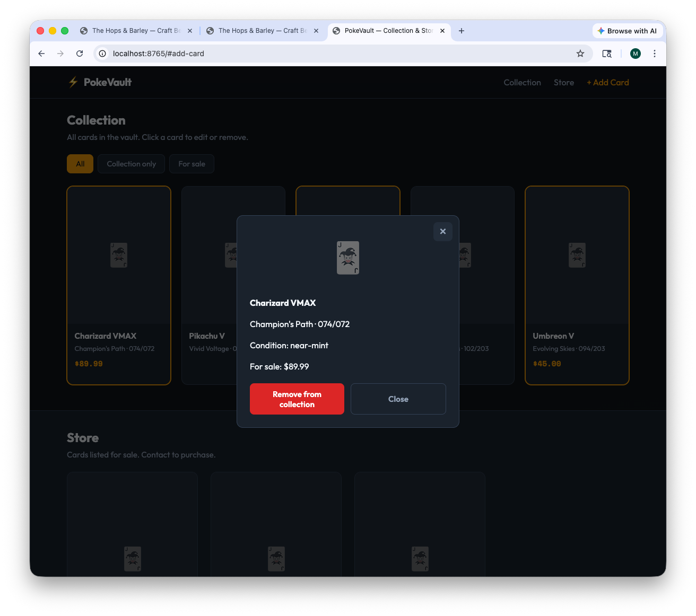Open Collection from the navigation bar
Viewport: 696px width, 616px height.
click(x=522, y=82)
